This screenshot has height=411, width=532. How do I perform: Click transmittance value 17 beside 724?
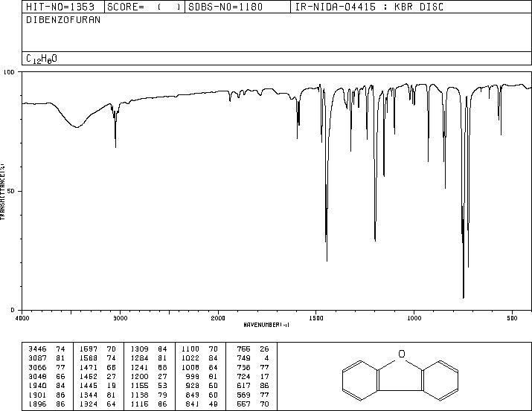click(x=264, y=376)
